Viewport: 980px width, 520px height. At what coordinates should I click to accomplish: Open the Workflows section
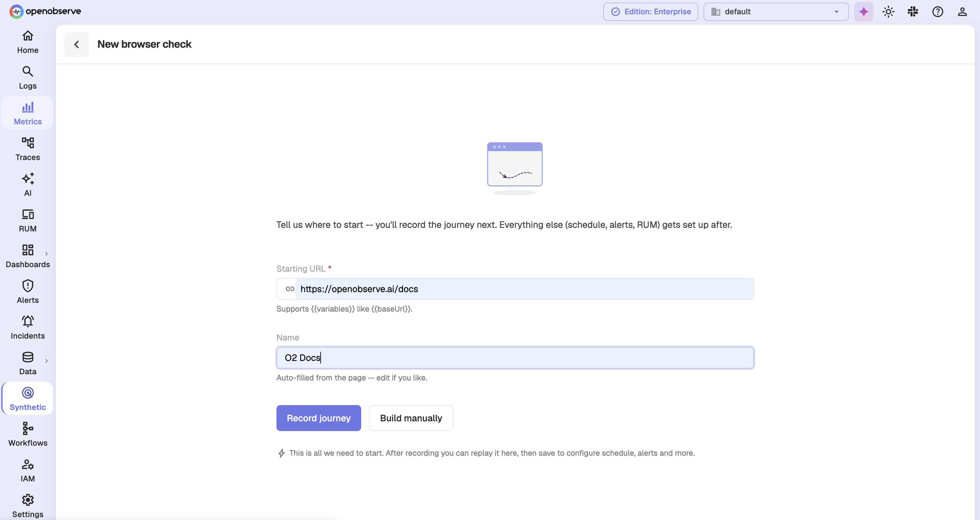pos(28,434)
